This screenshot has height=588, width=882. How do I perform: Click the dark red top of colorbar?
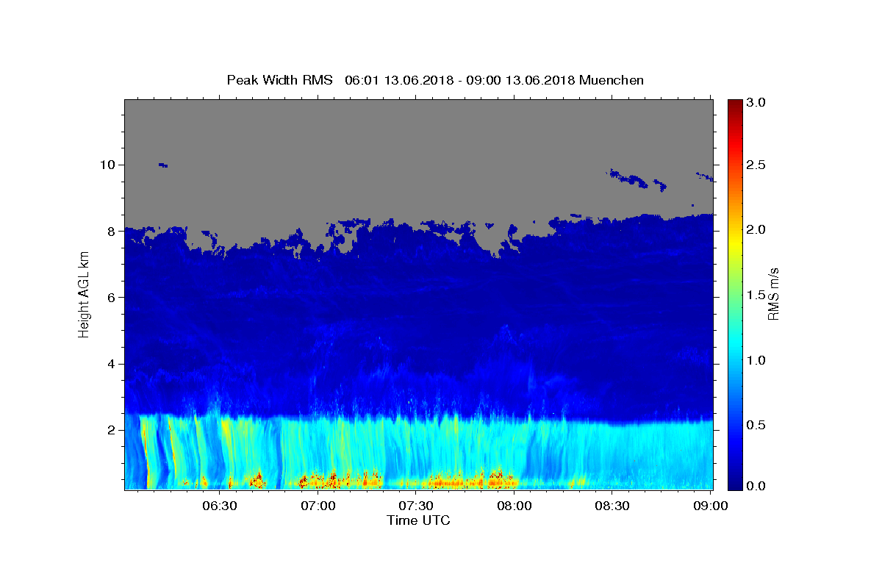[x=735, y=107]
